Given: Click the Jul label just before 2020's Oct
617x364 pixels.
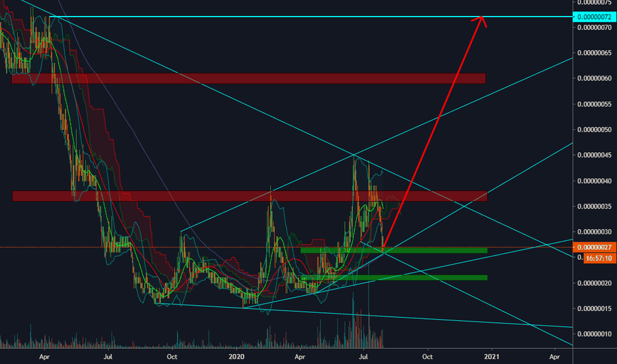Looking at the screenshot, I should click(x=363, y=357).
